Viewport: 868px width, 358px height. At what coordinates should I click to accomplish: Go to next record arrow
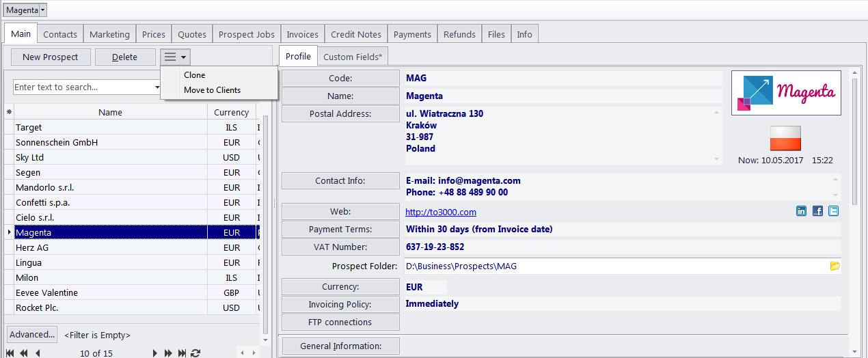155,353
